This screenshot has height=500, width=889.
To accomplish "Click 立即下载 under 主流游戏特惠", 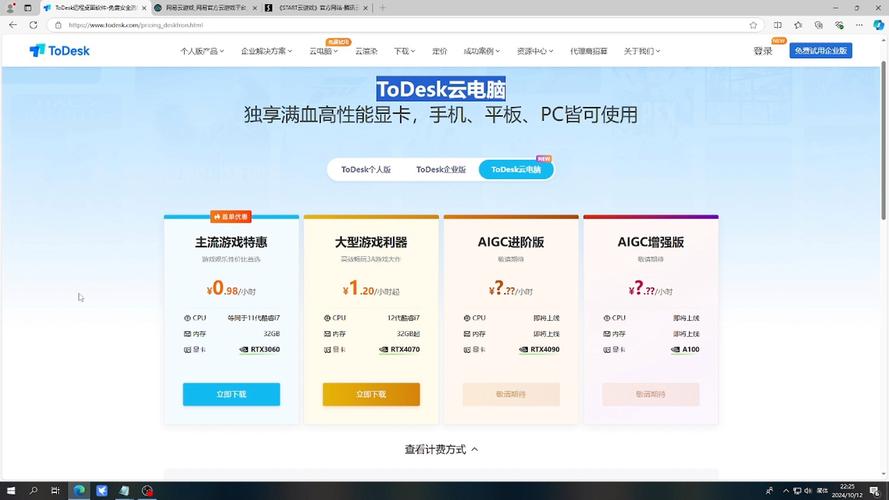I will [231, 394].
